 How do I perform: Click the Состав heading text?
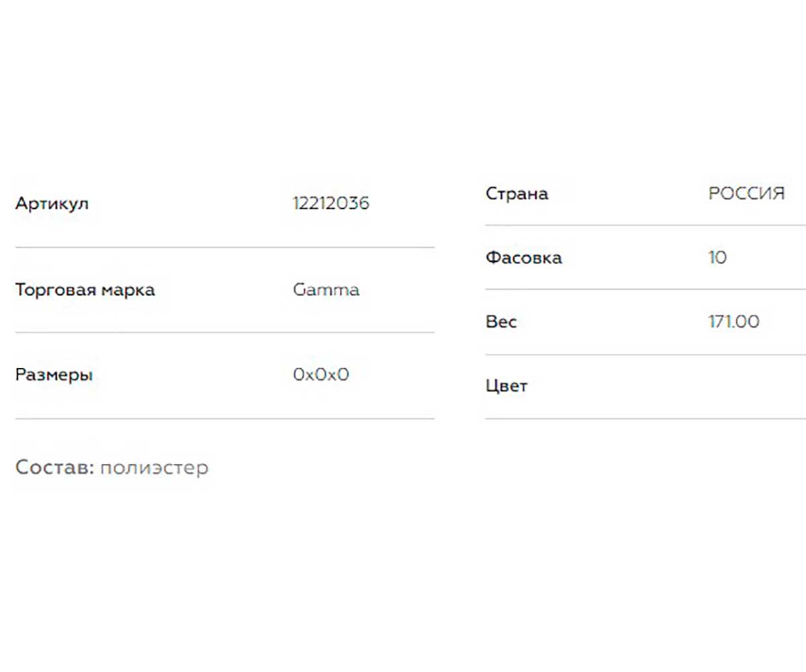(56, 467)
